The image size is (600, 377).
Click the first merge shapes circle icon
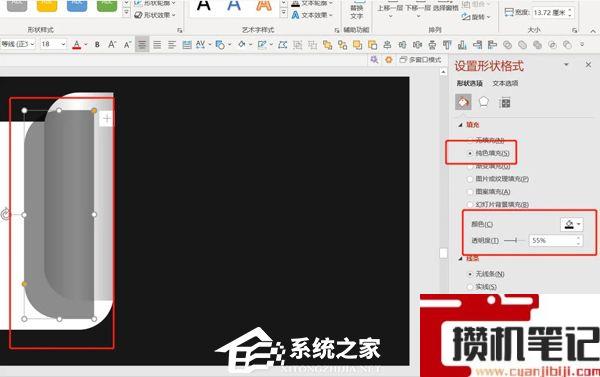click(507, 45)
